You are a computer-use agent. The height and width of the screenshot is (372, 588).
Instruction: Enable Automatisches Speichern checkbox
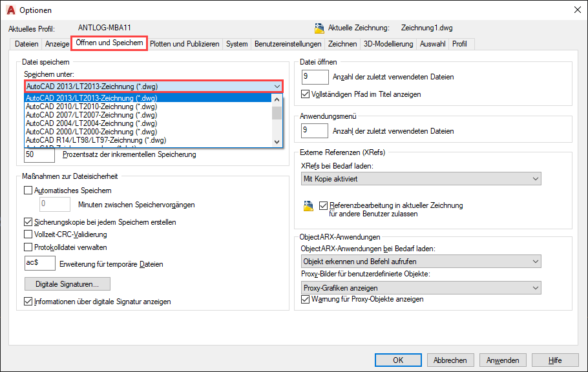pos(28,191)
